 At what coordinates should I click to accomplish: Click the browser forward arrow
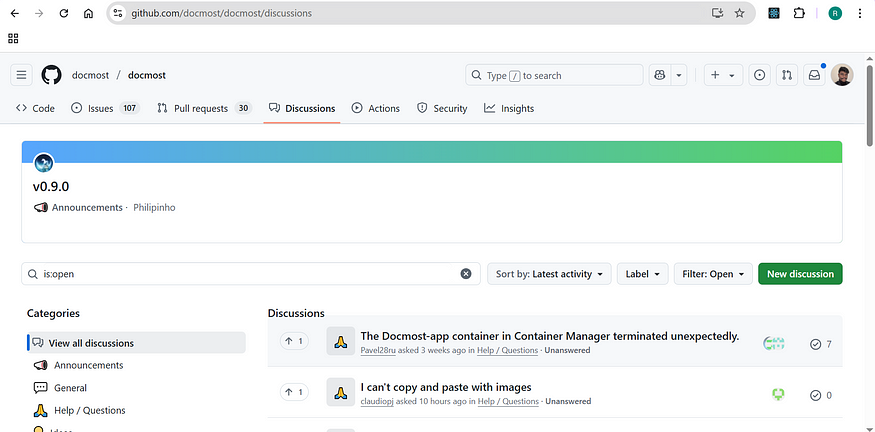tap(39, 13)
